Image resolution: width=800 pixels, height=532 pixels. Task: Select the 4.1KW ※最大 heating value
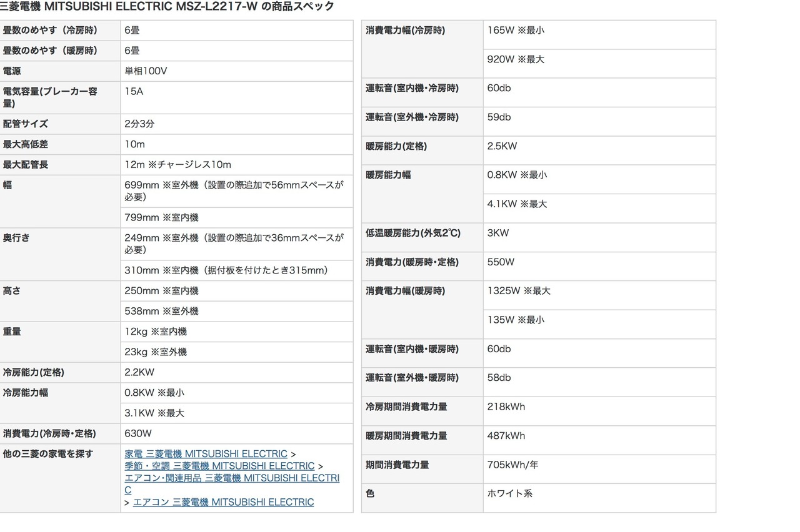tap(517, 204)
